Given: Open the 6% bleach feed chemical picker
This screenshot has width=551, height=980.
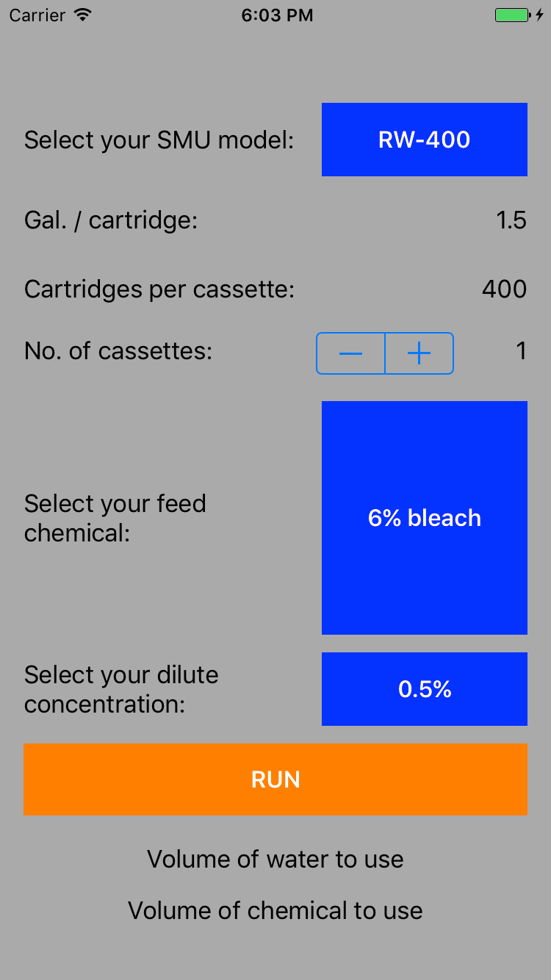Looking at the screenshot, I should (x=424, y=518).
